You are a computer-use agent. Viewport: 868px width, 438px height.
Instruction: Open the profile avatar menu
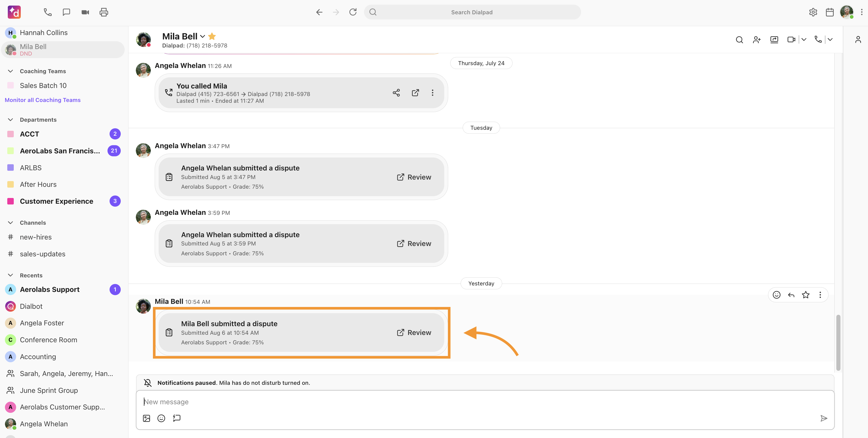tap(846, 12)
